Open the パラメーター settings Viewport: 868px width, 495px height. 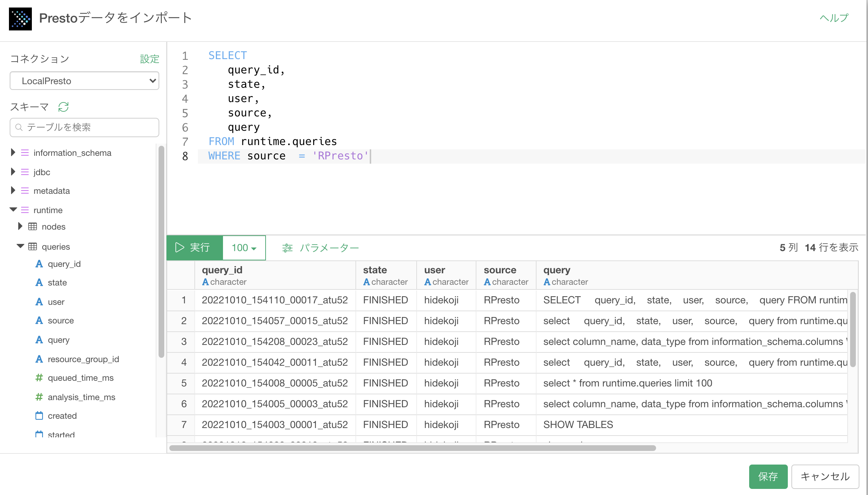point(320,248)
